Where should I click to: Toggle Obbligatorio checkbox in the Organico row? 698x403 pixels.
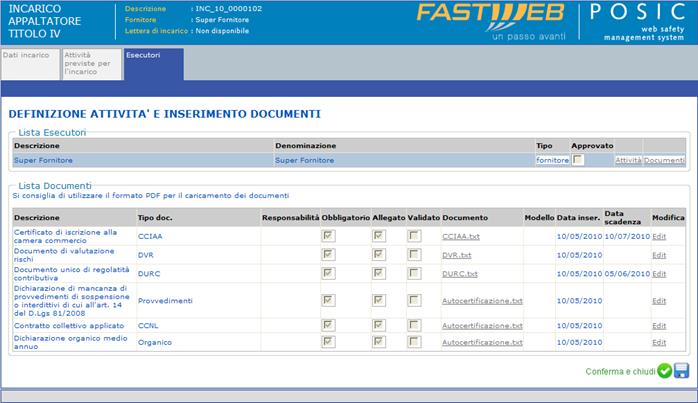[x=329, y=342]
